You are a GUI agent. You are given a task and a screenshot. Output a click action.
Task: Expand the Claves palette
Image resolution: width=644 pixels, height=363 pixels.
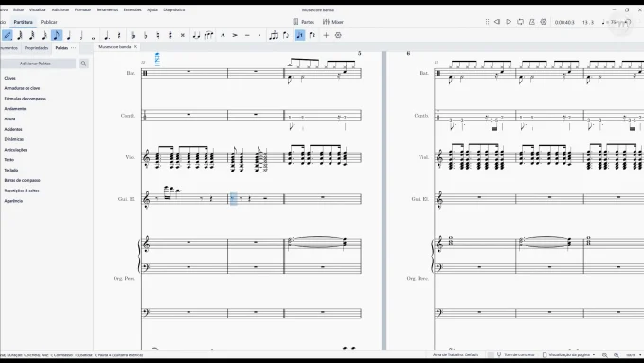point(9,78)
